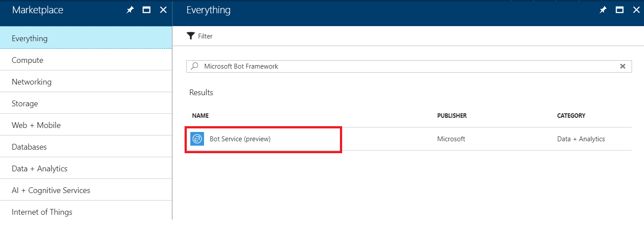Sort results by PUBLISHER column
Image resolution: width=644 pixels, height=232 pixels.
452,116
